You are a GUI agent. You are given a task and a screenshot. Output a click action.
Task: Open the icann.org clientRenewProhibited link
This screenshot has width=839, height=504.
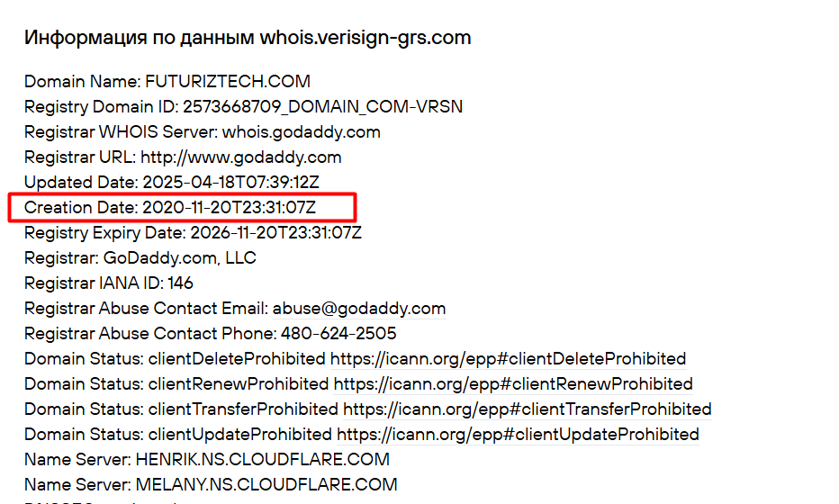point(513,384)
